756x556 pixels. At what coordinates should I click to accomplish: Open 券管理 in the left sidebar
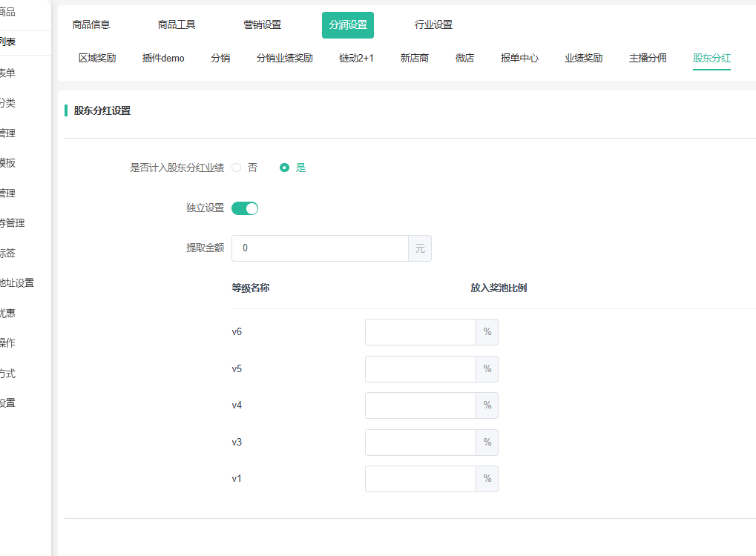click(x=12, y=222)
